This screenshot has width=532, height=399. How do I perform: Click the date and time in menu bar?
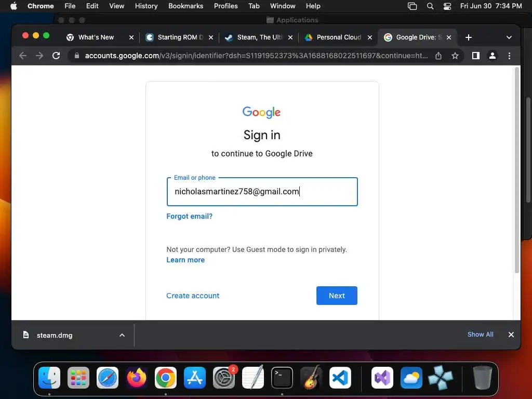(x=491, y=6)
